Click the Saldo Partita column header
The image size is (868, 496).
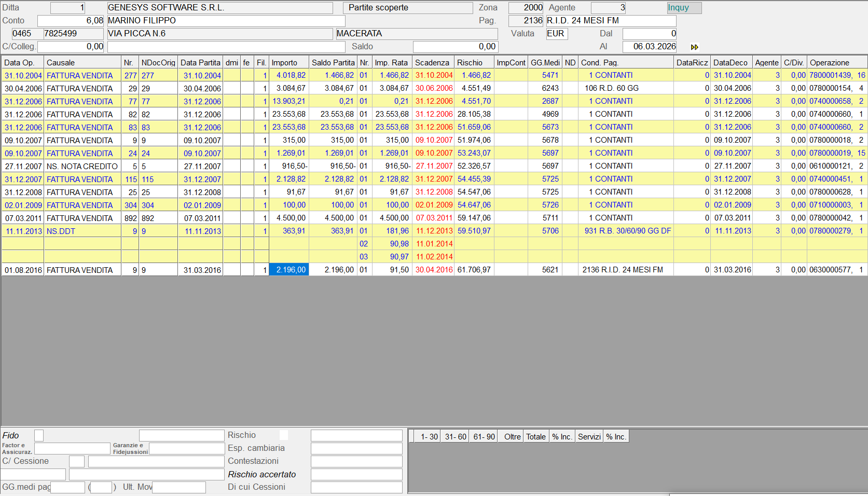point(333,63)
